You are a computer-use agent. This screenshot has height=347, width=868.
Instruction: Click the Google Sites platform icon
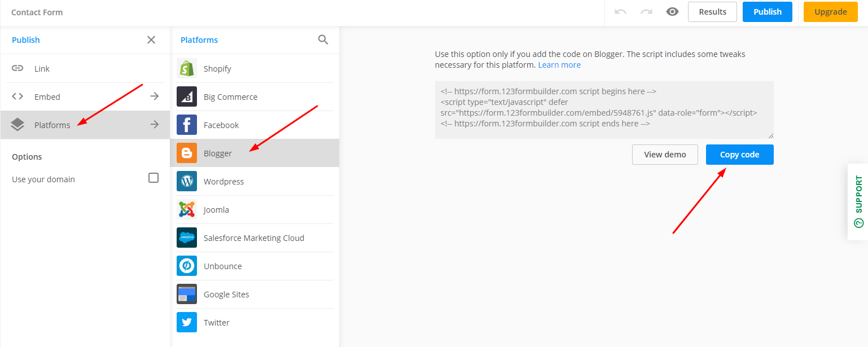point(187,294)
